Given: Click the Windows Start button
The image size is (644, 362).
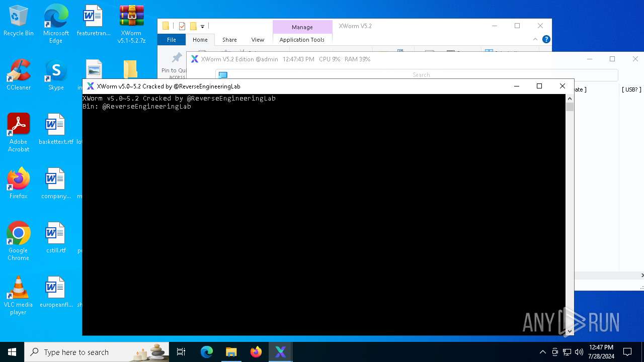Looking at the screenshot, I should (x=12, y=352).
